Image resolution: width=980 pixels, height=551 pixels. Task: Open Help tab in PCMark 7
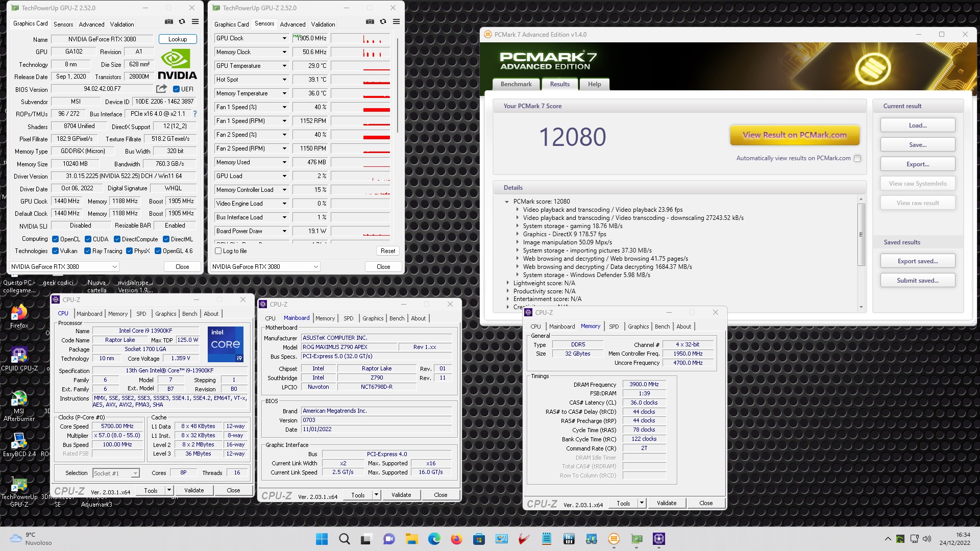594,84
